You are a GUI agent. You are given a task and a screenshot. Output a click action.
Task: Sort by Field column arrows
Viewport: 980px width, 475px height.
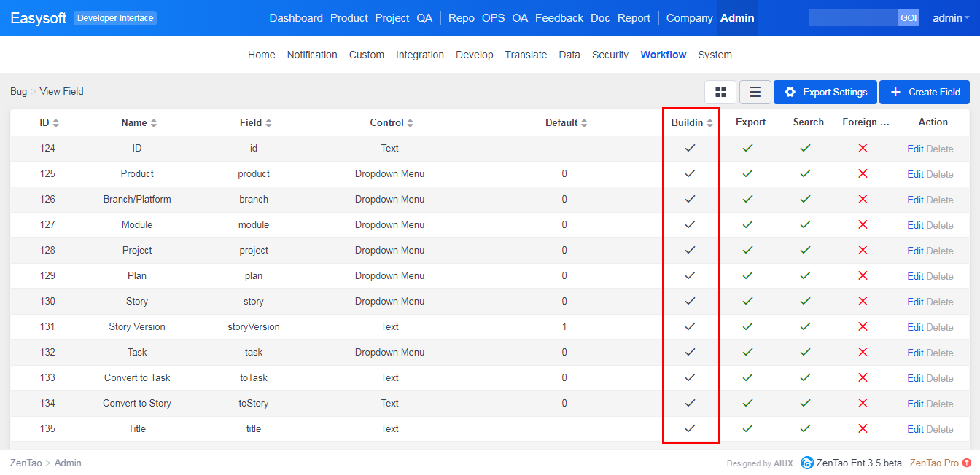point(268,123)
